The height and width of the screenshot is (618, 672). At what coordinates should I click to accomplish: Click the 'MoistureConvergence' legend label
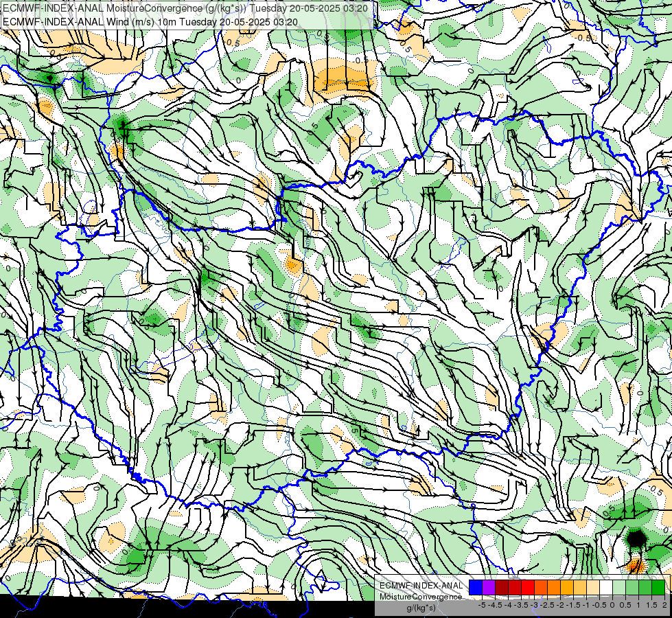[421, 597]
